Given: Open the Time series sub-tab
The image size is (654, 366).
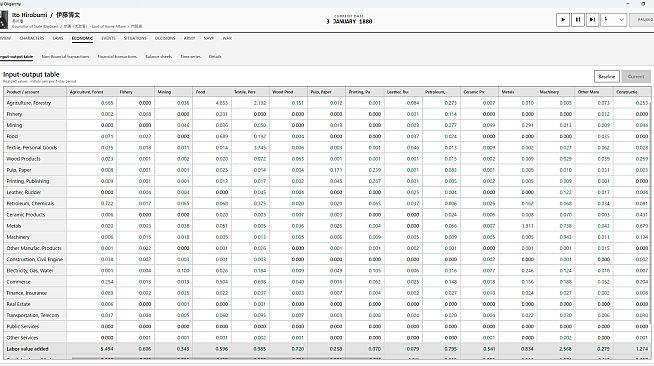Looking at the screenshot, I should click(x=191, y=57).
